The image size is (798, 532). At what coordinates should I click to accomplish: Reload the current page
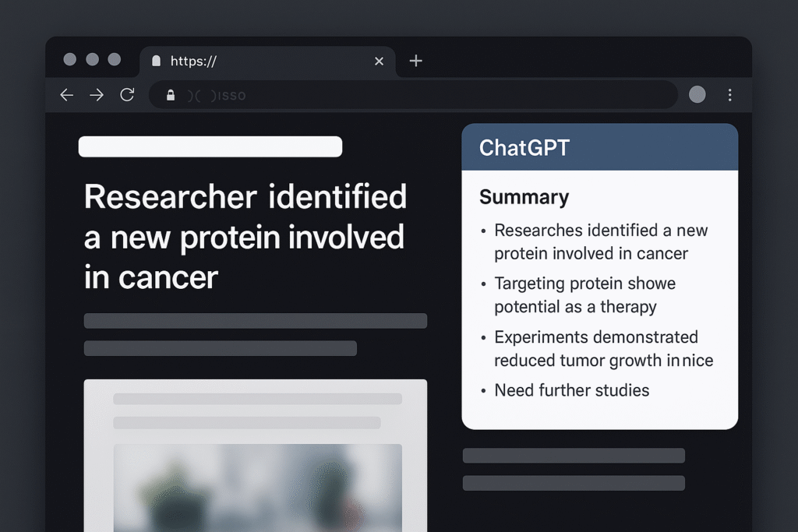point(127,94)
